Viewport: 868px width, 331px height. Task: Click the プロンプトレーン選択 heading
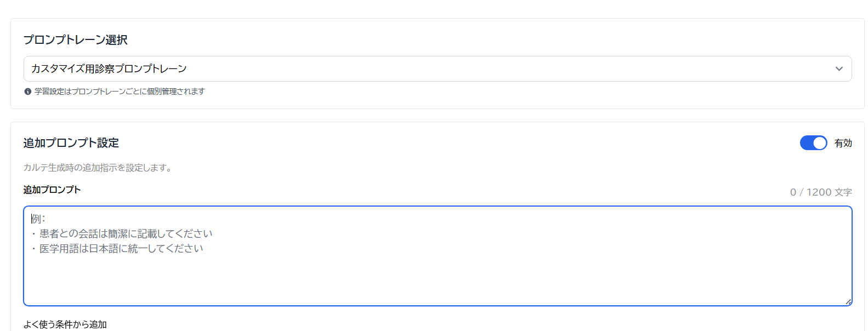point(76,40)
